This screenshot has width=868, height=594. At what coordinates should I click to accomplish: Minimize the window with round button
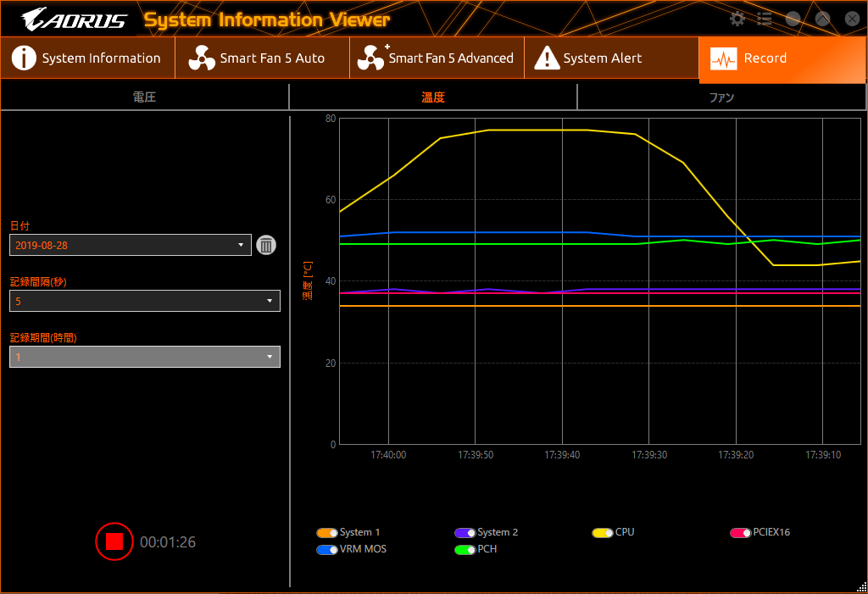[x=793, y=19]
